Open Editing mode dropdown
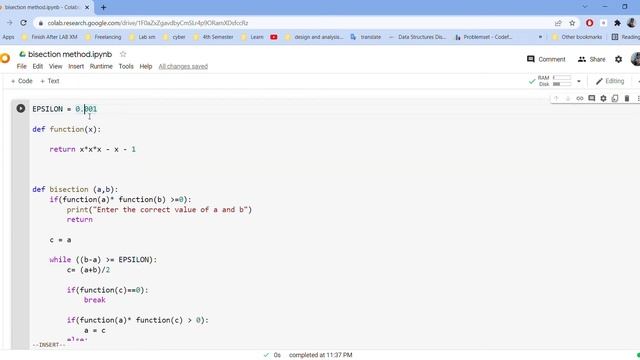 coord(610,81)
